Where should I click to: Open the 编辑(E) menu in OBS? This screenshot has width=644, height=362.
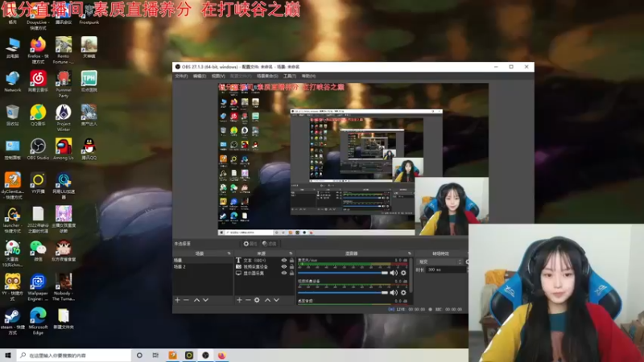point(199,76)
